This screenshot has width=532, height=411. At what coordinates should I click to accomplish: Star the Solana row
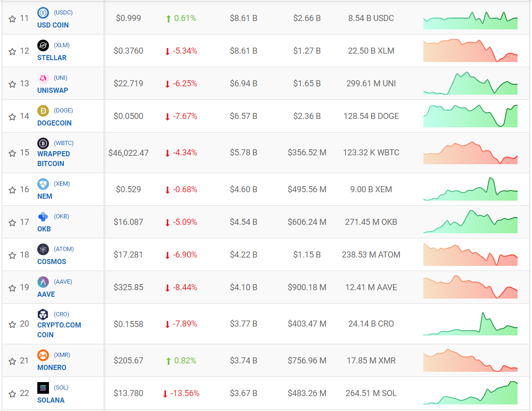click(12, 394)
